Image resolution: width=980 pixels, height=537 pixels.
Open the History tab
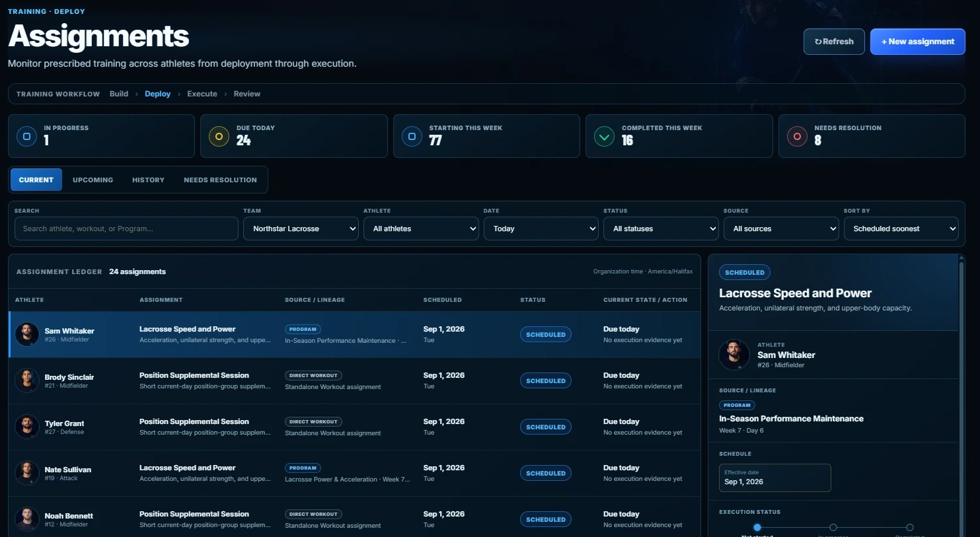[x=148, y=180]
